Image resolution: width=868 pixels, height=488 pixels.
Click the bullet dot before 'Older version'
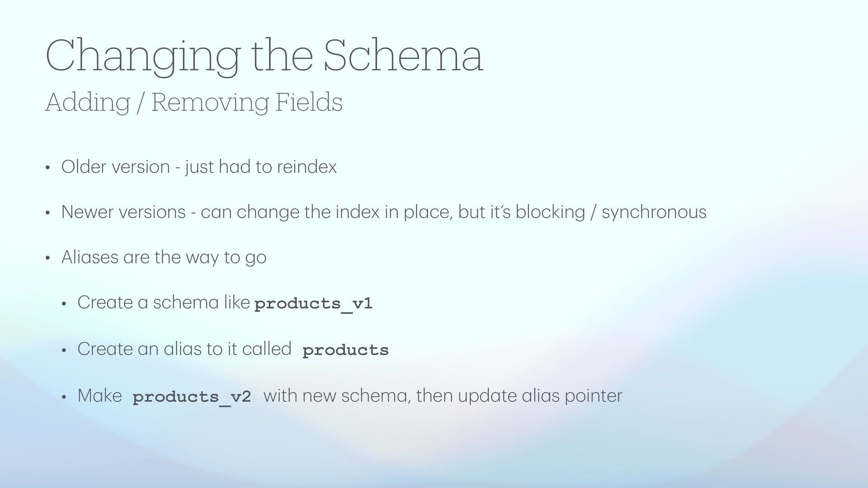[47, 168]
